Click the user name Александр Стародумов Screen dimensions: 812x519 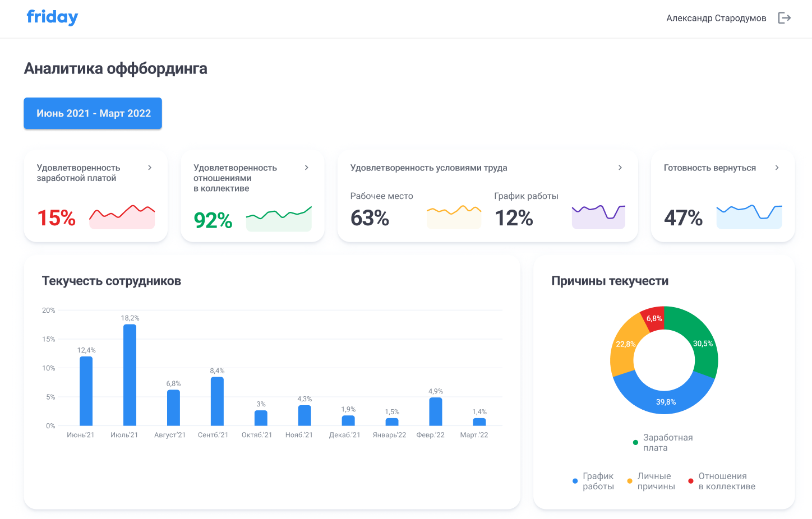(716, 17)
